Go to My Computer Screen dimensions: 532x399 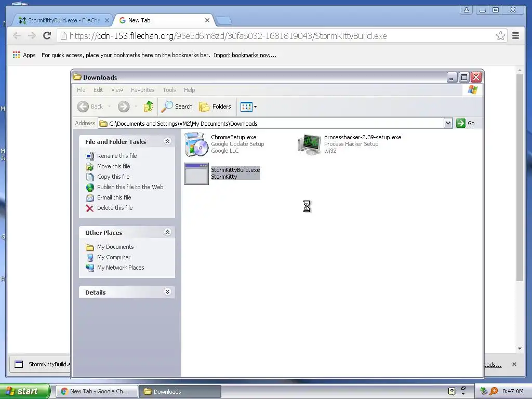click(114, 257)
